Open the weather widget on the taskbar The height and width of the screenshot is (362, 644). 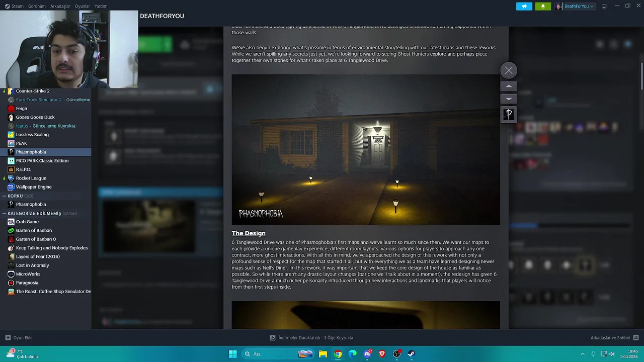(22, 354)
